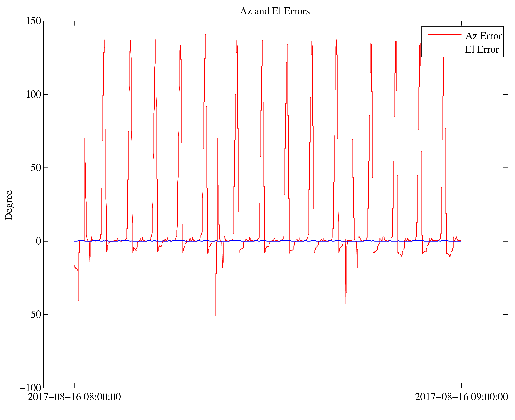515x420 pixels.
Task: Click the 'Degree' y-axis label
Action: [9, 205]
